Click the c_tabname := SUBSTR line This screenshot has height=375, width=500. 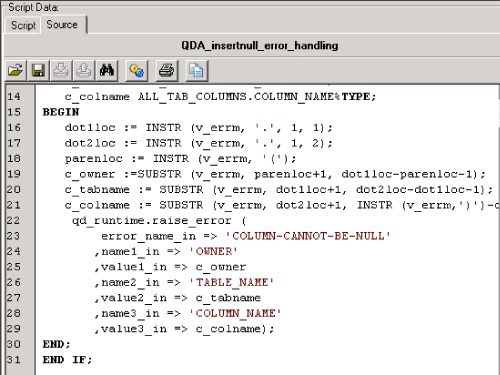click(x=278, y=190)
